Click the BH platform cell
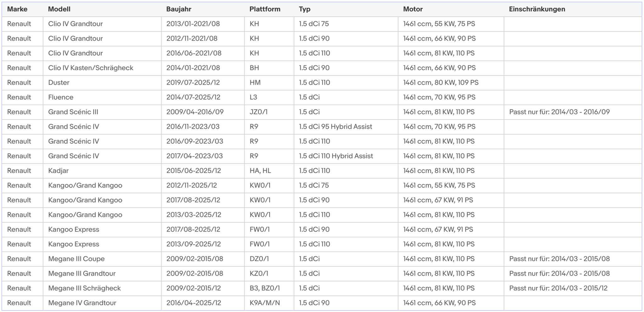644x312 pixels. (x=269, y=68)
